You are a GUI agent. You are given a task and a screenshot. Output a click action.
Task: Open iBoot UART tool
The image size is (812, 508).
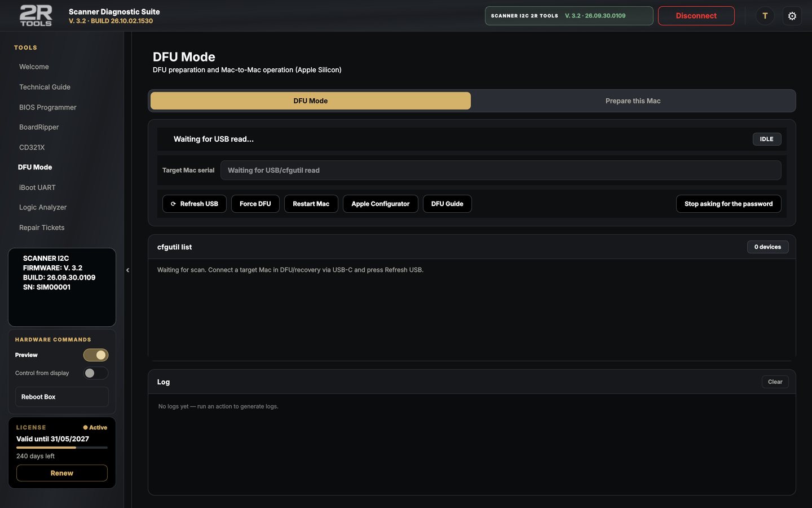(37, 187)
